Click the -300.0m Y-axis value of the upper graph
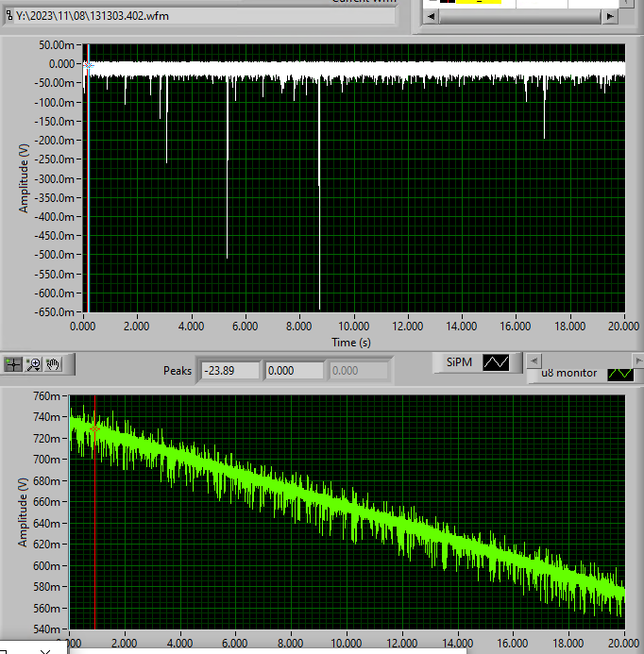The height and width of the screenshot is (654, 644). 54,179
